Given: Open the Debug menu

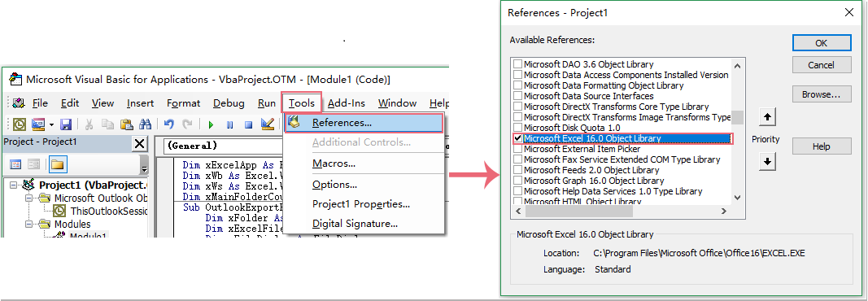Looking at the screenshot, I should click(x=229, y=103).
